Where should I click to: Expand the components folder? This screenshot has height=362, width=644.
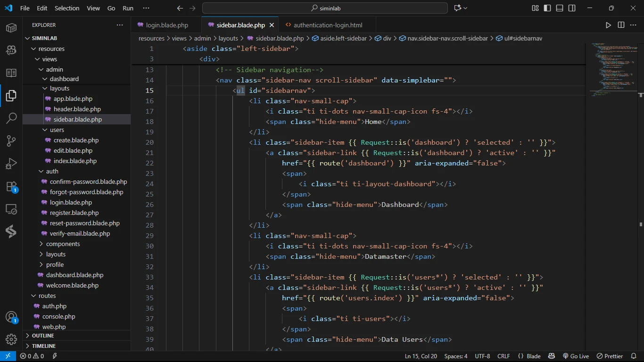coord(63,244)
